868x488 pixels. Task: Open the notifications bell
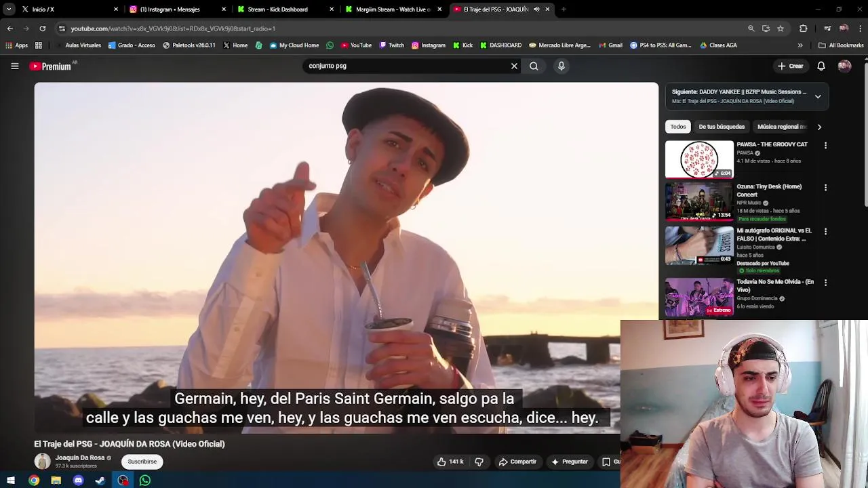821,66
